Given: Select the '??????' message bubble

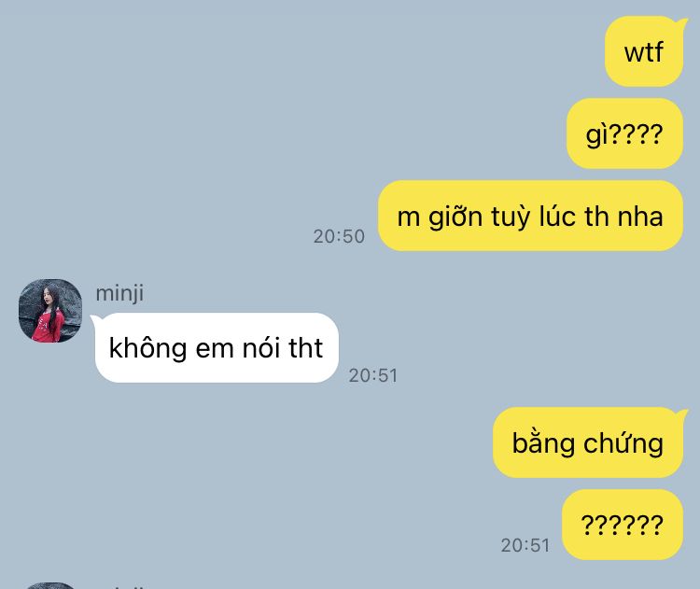Looking at the screenshot, I should pos(623,525).
